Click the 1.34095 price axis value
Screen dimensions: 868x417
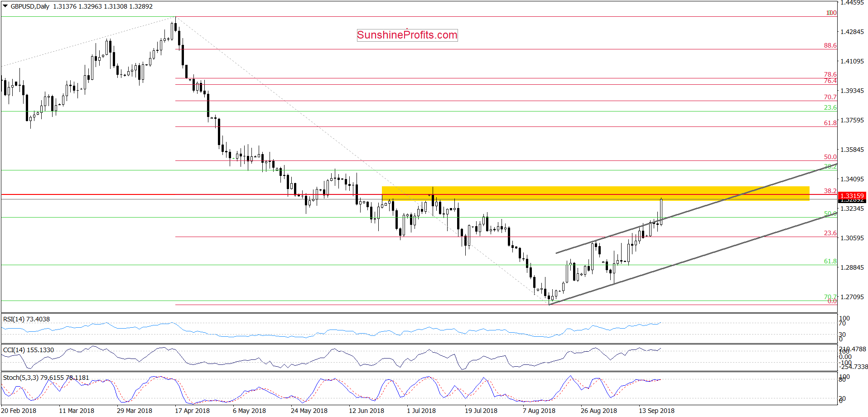pyautogui.click(x=852, y=179)
